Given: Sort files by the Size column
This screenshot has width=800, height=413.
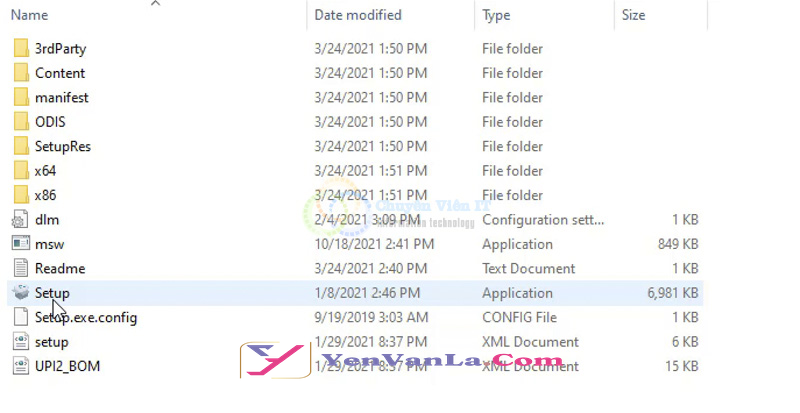Looking at the screenshot, I should point(633,15).
